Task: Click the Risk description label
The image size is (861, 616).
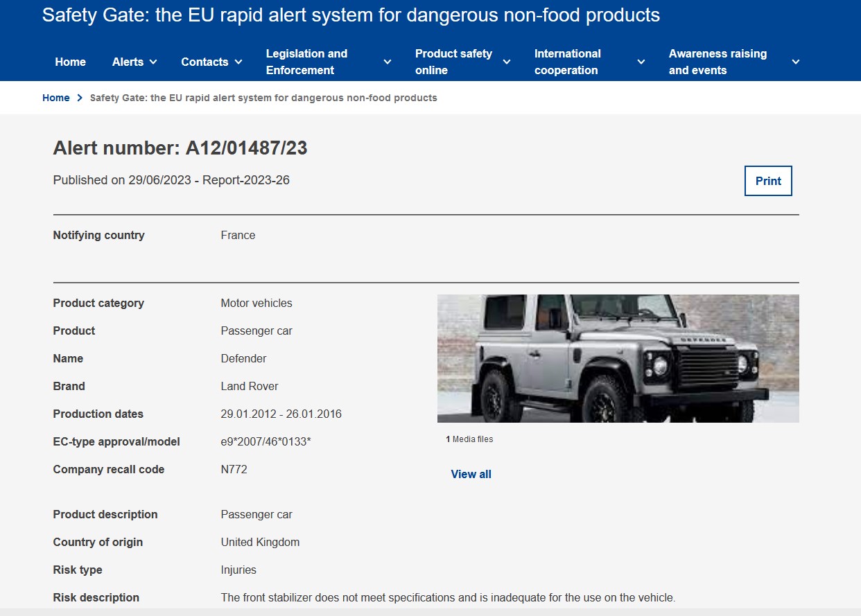Action: [96, 597]
